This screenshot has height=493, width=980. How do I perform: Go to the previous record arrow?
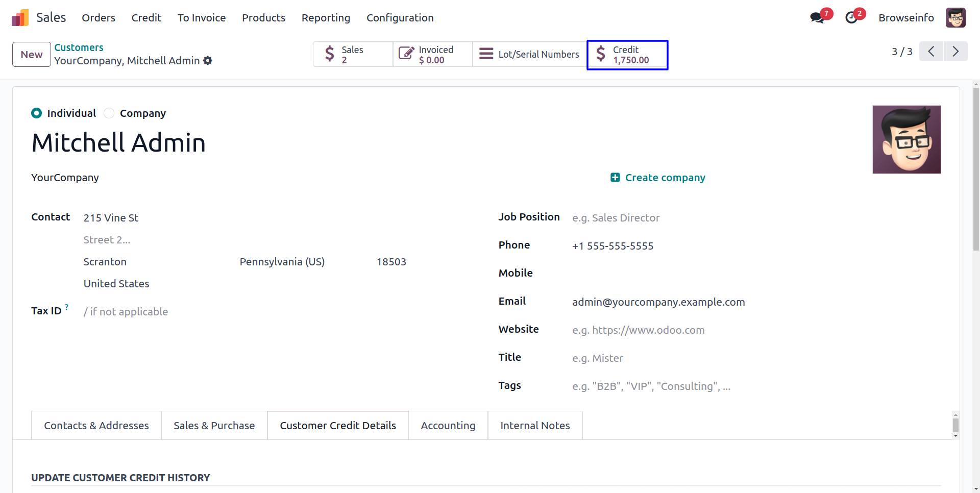(x=931, y=52)
